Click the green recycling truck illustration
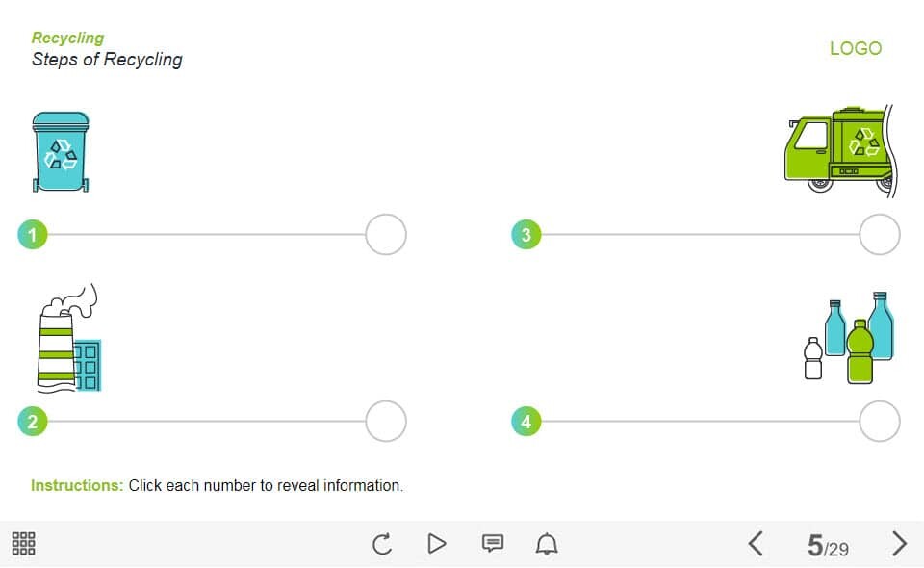924x568 pixels. click(x=841, y=151)
